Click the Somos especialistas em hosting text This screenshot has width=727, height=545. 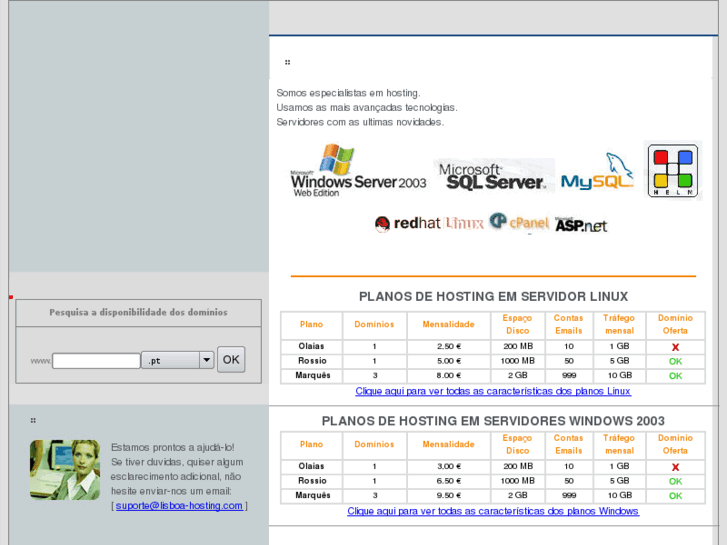pyautogui.click(x=348, y=93)
